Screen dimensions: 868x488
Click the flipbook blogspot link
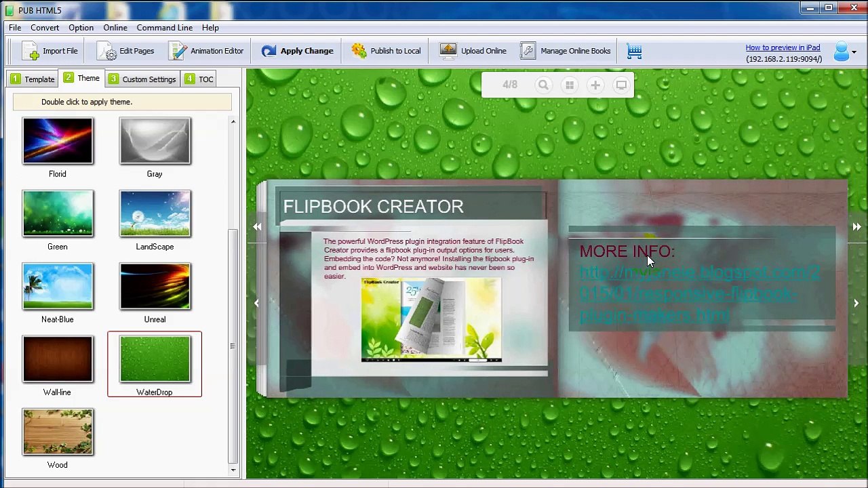coord(700,294)
